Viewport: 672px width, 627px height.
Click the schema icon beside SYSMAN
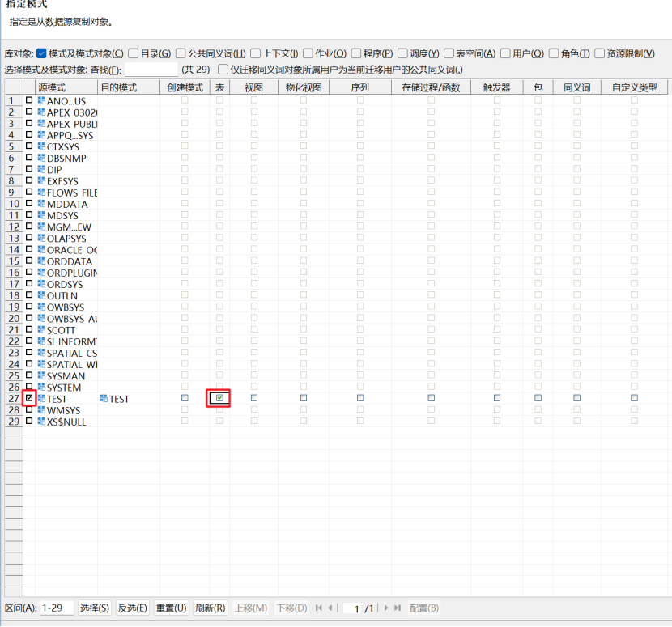click(41, 375)
